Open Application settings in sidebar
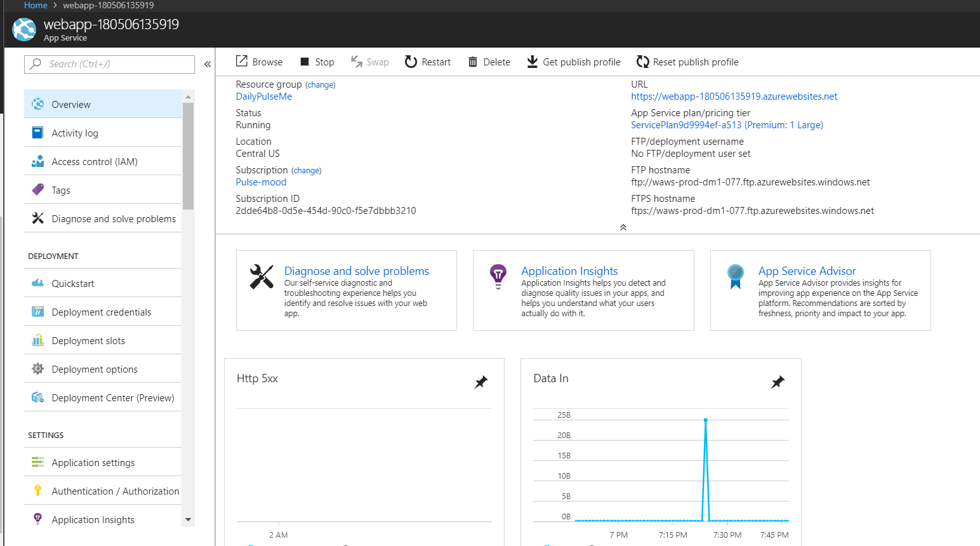Image resolution: width=980 pixels, height=546 pixels. click(103, 462)
